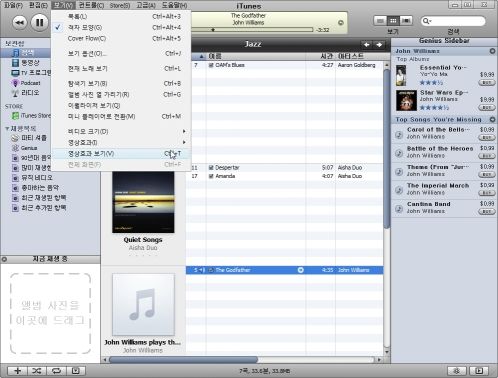Open the 편집 Edit menu

[x=38, y=5]
